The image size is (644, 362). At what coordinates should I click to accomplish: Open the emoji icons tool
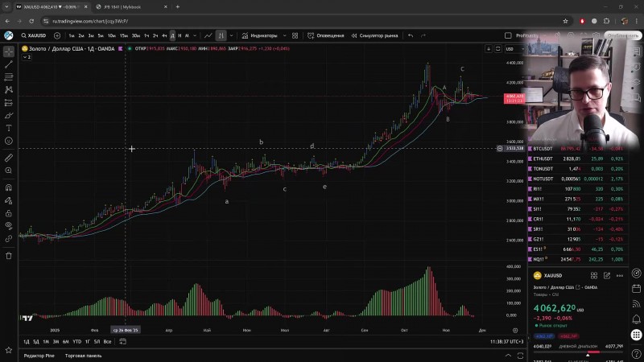tap(9, 141)
